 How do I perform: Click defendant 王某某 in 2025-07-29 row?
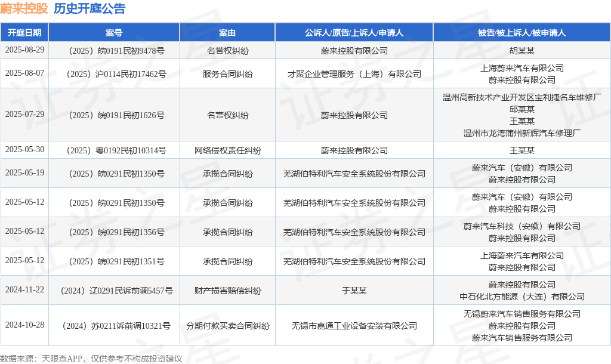pos(521,121)
